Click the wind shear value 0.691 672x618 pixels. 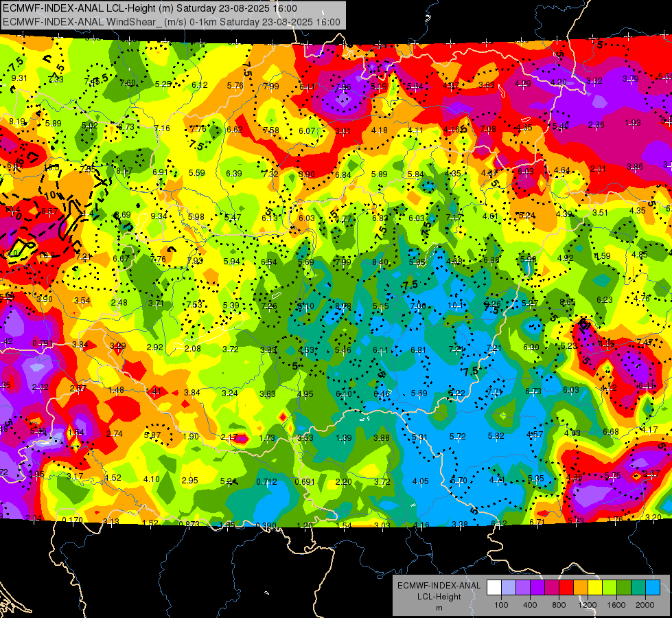click(305, 481)
